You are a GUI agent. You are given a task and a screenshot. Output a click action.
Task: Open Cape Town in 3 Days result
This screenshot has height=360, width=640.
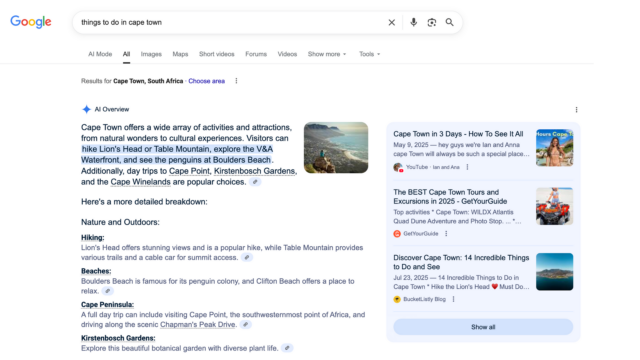coord(458,134)
